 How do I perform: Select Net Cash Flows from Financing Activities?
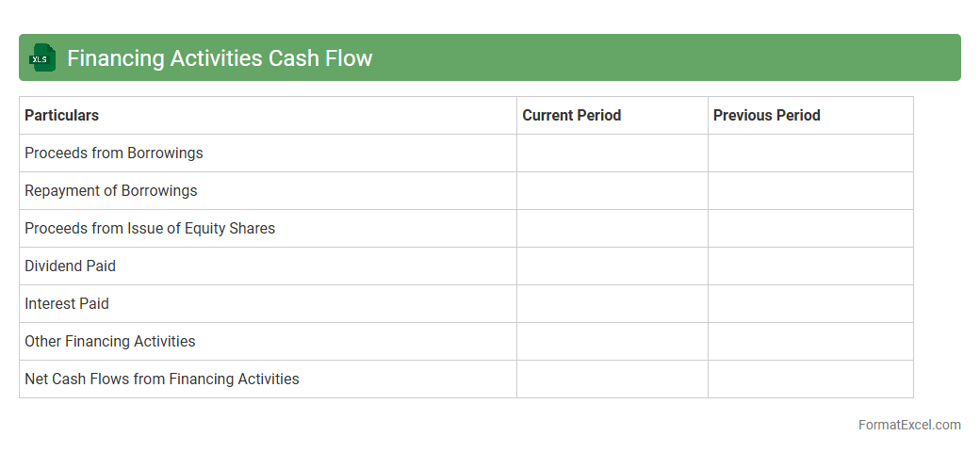(x=162, y=379)
